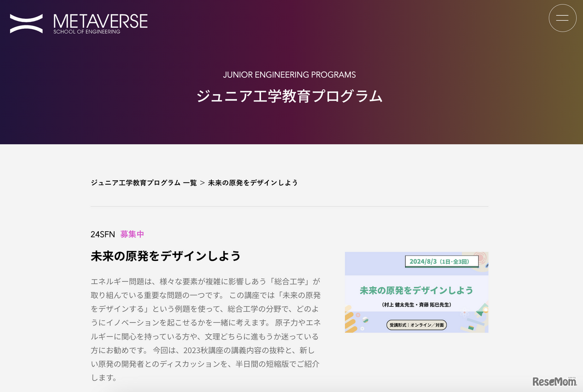Screen dimensions: 583x392
Task: Click the 2024/8/3 date badge on banner
Action: pos(441,261)
